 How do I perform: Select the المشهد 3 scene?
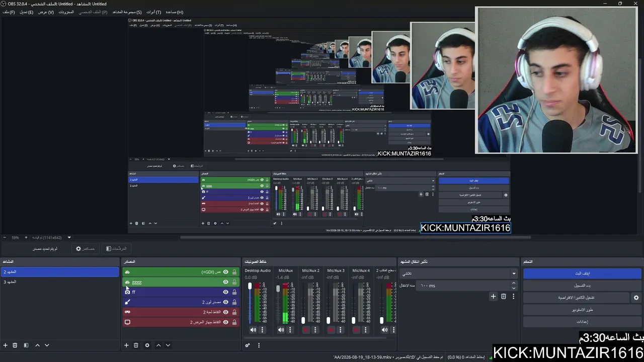[59, 282]
